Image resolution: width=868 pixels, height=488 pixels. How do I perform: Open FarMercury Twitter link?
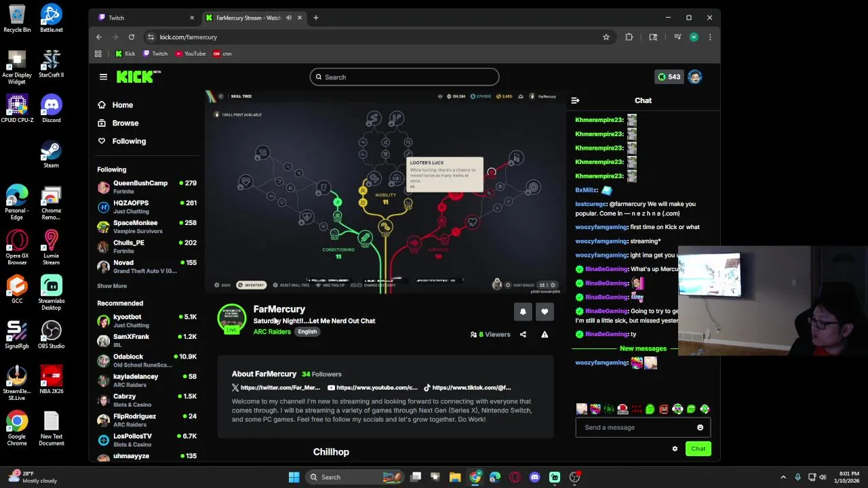[275, 388]
